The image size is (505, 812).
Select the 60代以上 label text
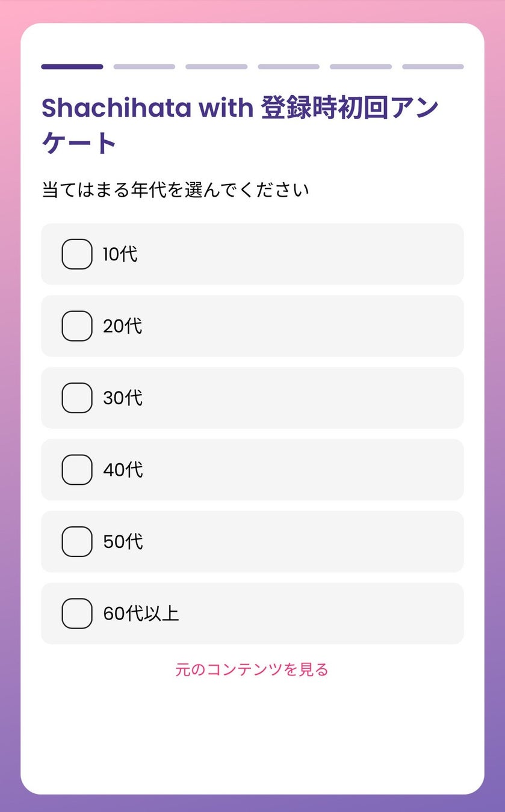pyautogui.click(x=141, y=614)
